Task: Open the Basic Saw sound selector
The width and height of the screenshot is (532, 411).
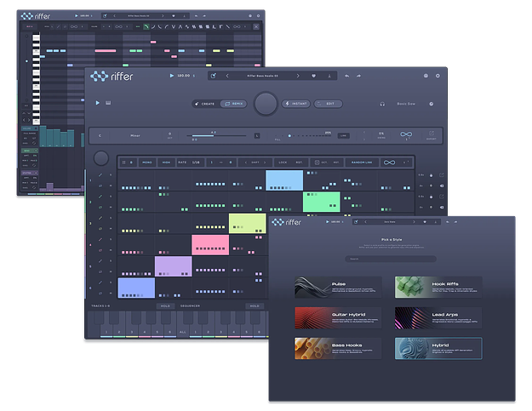Action: tap(406, 104)
